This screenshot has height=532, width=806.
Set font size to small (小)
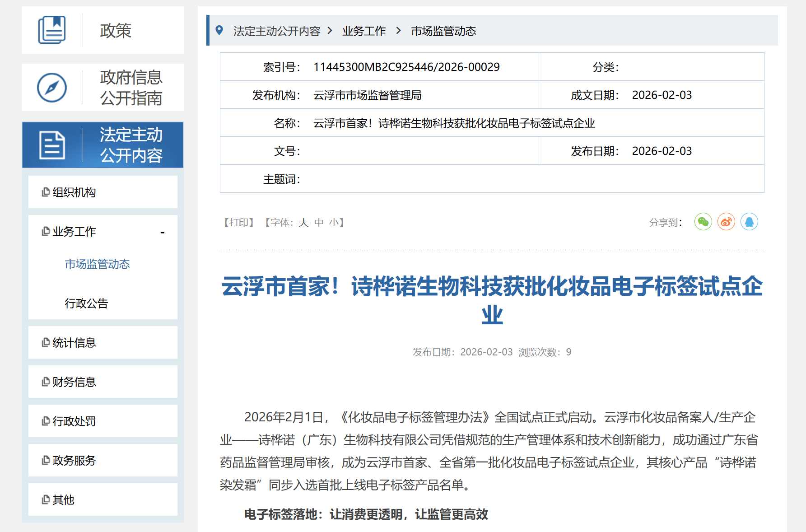(x=334, y=223)
